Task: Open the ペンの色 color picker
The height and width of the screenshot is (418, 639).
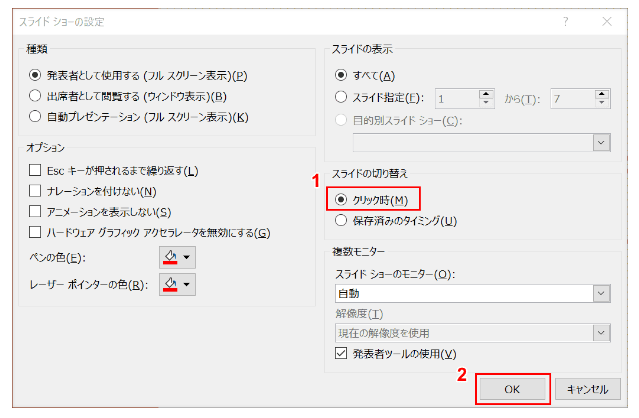Action: tap(177, 258)
